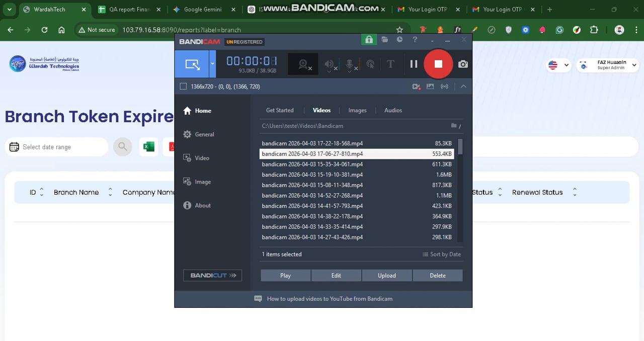644x341 pixels.
Task: Switch to the Images tab
Action: click(x=357, y=110)
